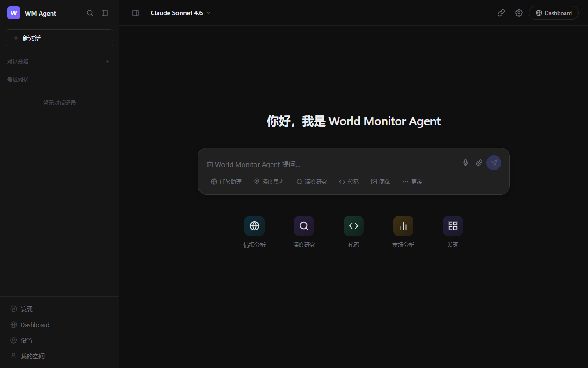The image size is (588, 368).
Task: Click the purple W logo icon
Action: tap(14, 13)
